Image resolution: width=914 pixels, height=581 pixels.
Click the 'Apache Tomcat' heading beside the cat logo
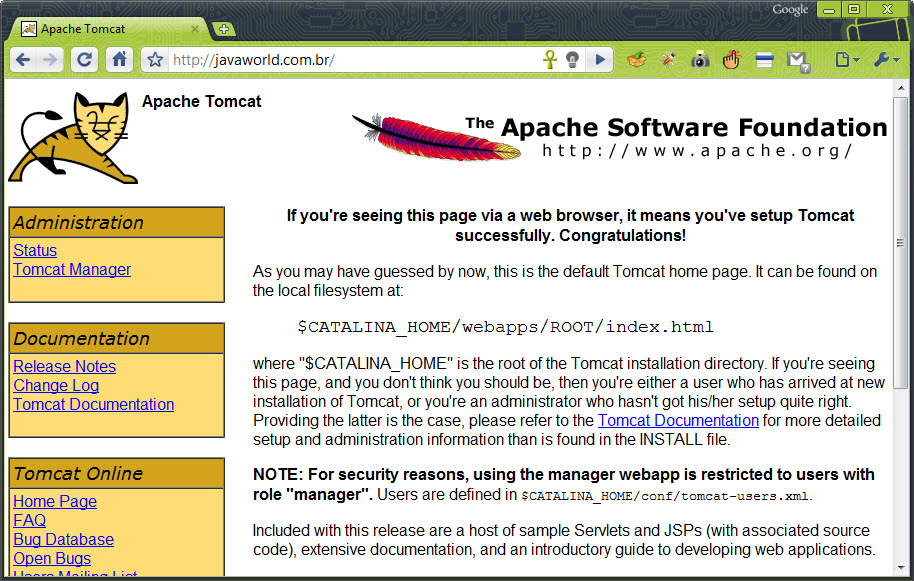coord(202,101)
